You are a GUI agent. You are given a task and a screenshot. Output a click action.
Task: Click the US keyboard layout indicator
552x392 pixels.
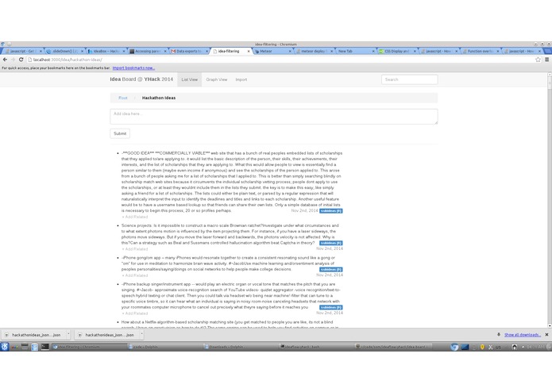point(498,347)
